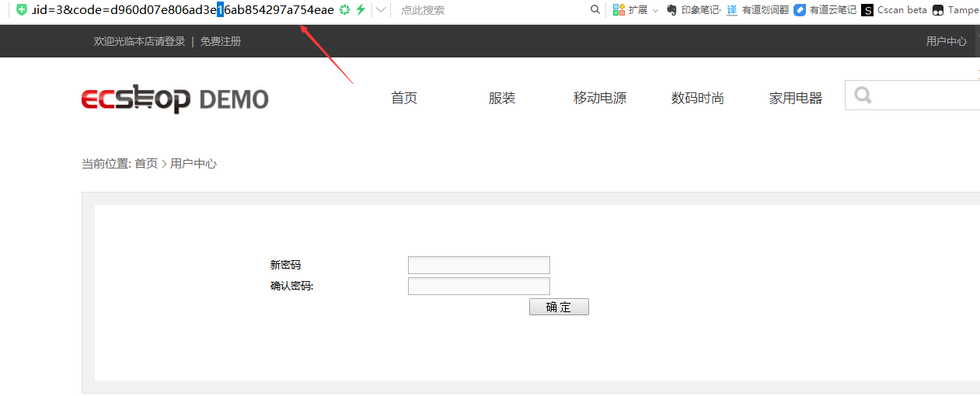Click the 有道划词翻译 translate icon
This screenshot has width=980, height=396.
point(732,10)
